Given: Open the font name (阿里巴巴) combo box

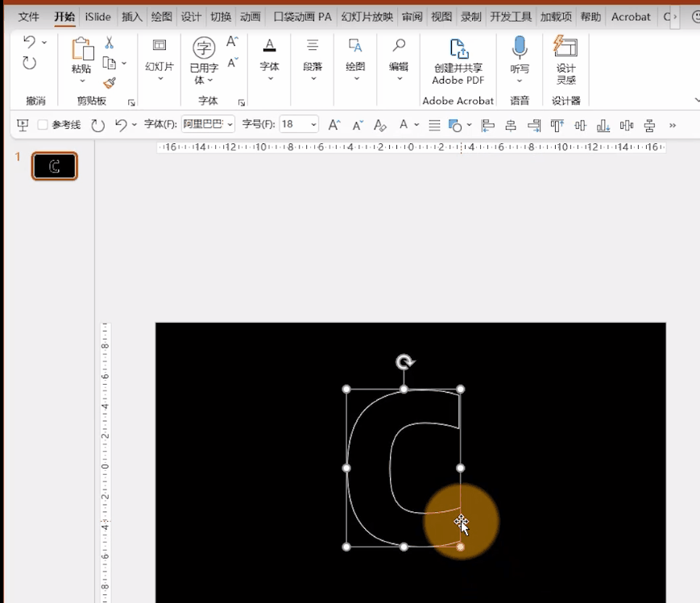Looking at the screenshot, I should (x=208, y=124).
